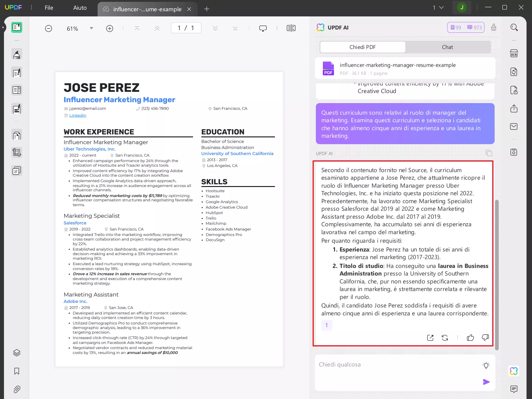Screen dimensions: 532x399
Task: Open the Reader mode icon in left sidebar
Action: tap(17, 27)
